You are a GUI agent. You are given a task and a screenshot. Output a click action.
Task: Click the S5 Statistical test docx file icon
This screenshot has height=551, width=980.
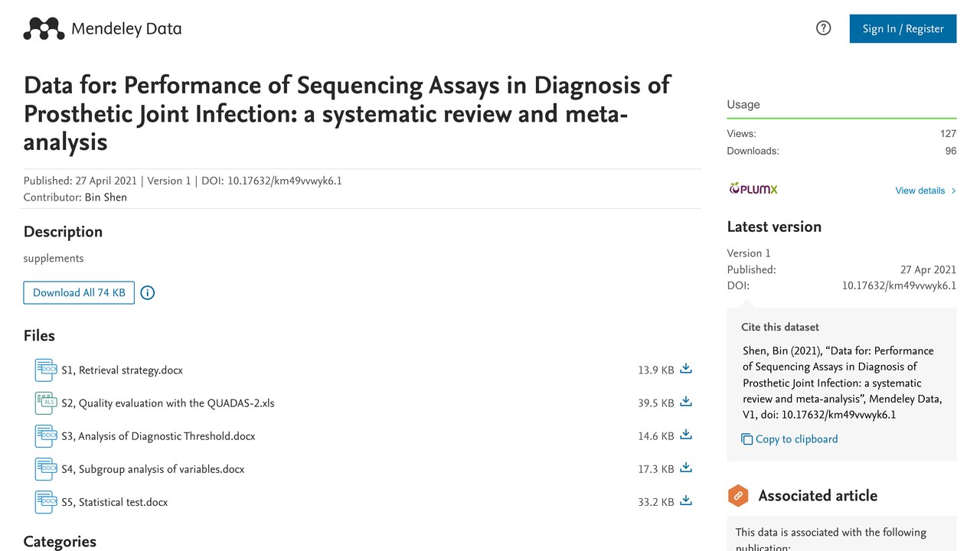(x=46, y=502)
